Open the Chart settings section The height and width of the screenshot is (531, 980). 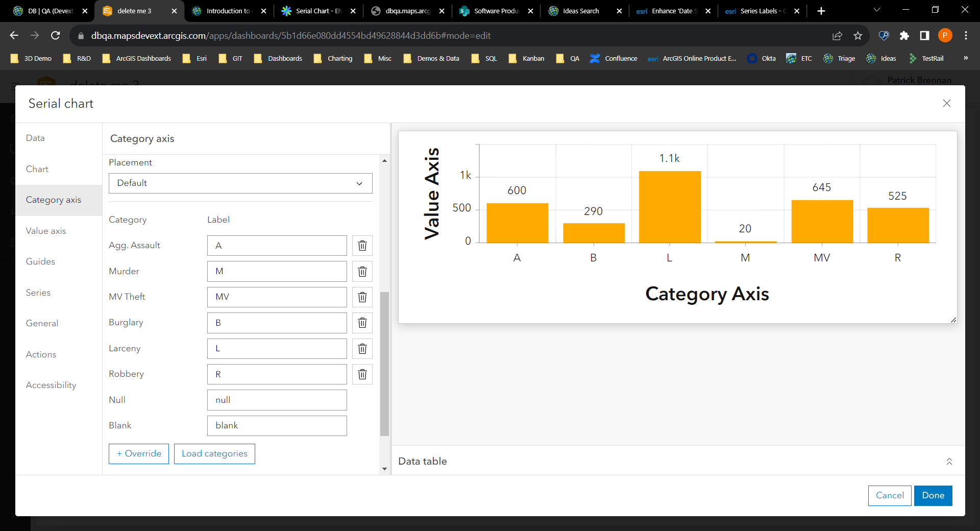37,169
